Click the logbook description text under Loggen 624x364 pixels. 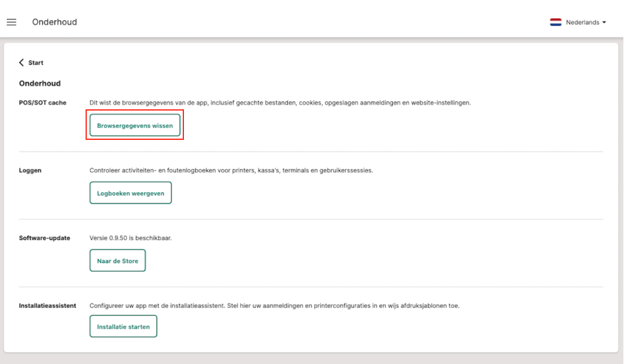pos(231,170)
